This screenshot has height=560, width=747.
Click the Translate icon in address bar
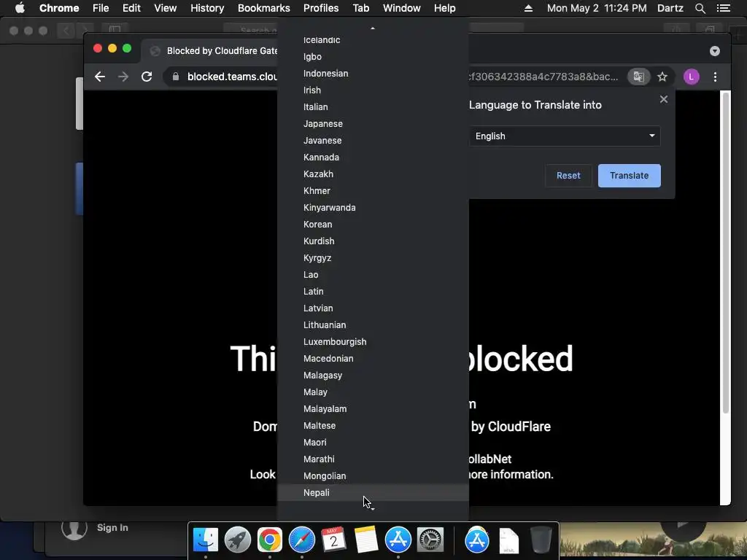point(638,77)
